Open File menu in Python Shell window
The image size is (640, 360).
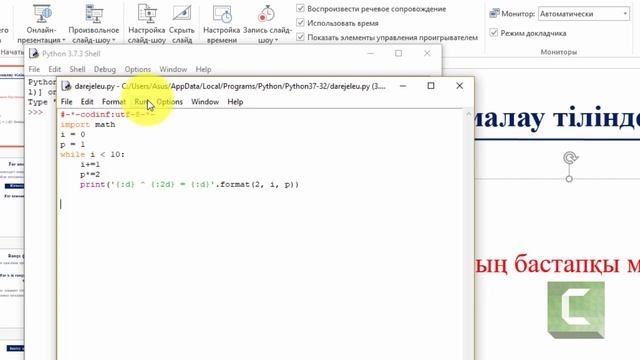click(34, 69)
